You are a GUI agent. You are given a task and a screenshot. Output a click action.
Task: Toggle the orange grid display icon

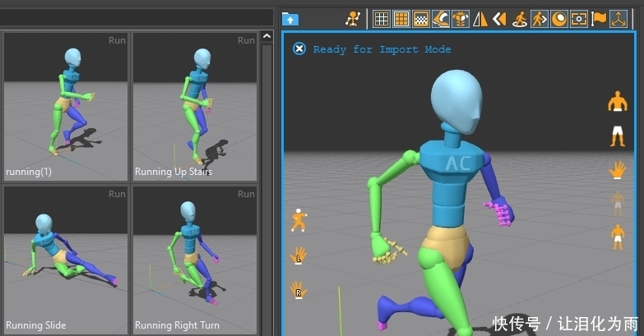click(401, 19)
